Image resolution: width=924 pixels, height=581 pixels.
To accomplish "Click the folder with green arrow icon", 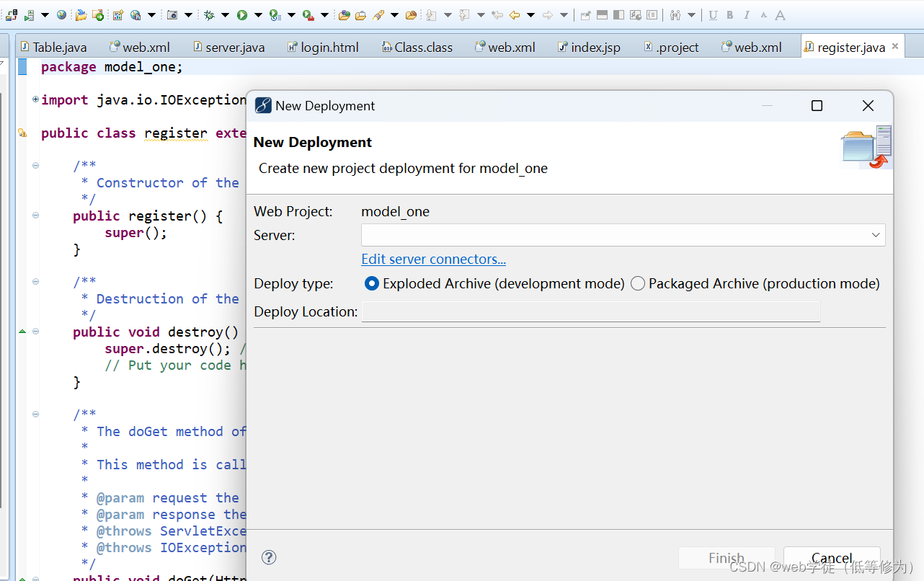I will click(x=98, y=15).
